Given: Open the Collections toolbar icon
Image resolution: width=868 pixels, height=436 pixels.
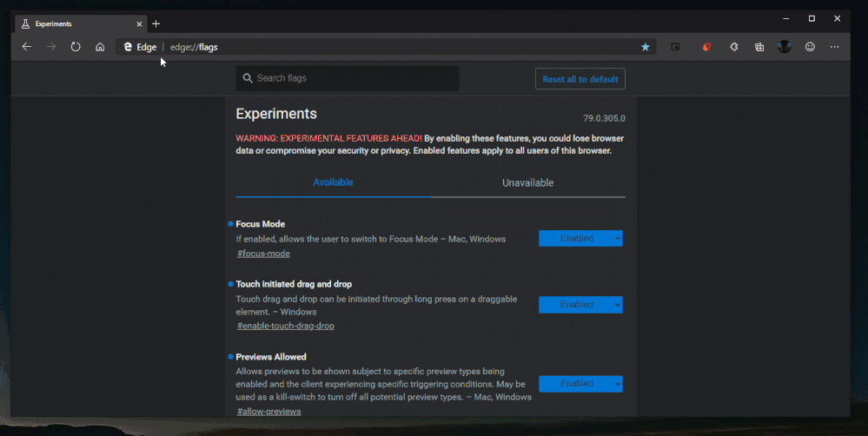Looking at the screenshot, I should tap(759, 47).
